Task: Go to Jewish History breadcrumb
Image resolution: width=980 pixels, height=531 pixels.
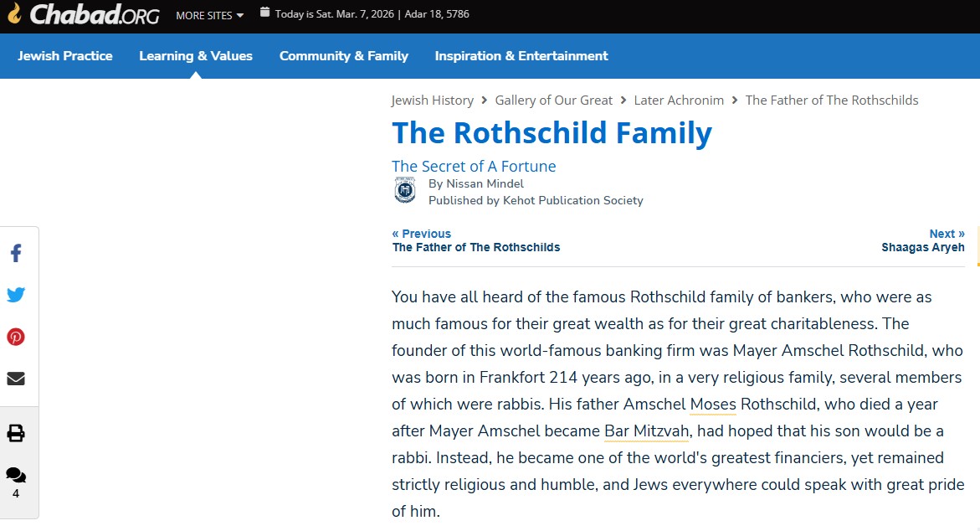Action: tap(432, 101)
